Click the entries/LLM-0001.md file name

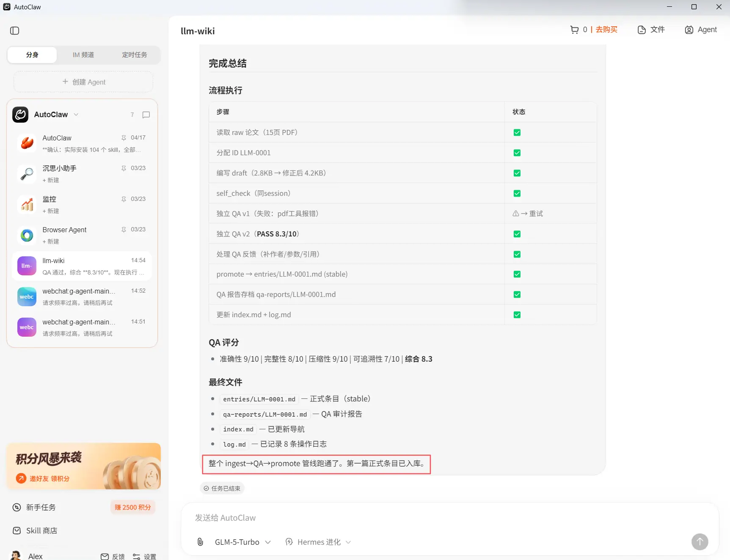point(259,399)
